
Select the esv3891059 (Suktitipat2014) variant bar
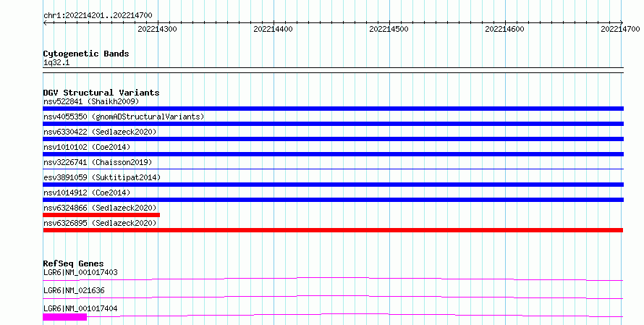point(333,185)
